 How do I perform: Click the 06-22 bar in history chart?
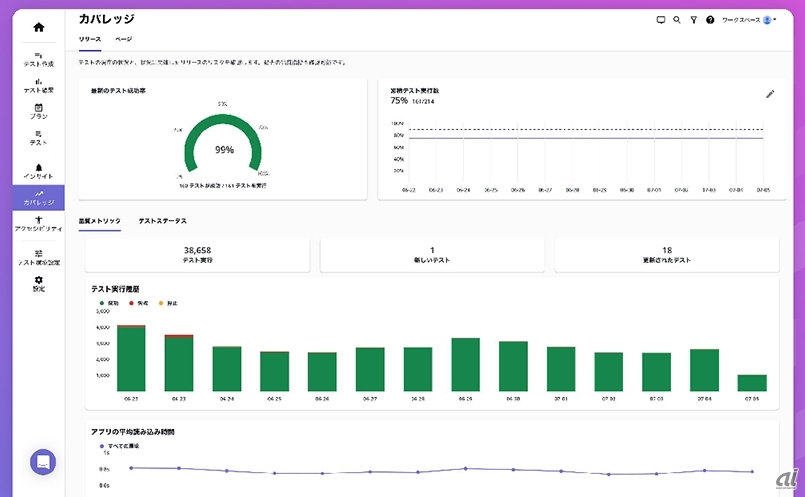[x=131, y=358]
